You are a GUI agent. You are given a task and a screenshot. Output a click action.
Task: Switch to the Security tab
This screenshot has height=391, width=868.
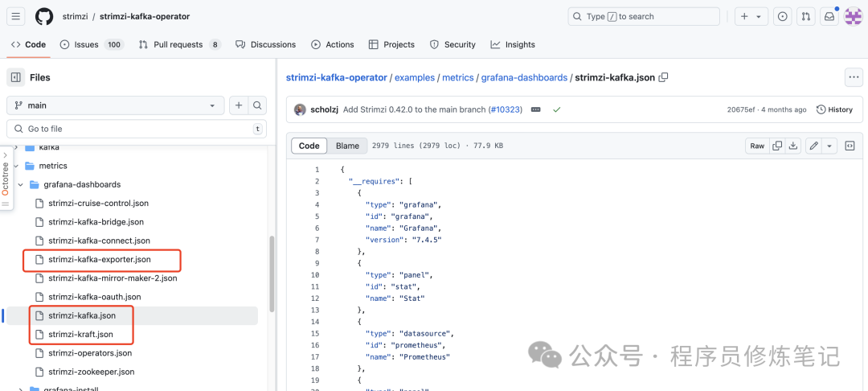pos(452,44)
